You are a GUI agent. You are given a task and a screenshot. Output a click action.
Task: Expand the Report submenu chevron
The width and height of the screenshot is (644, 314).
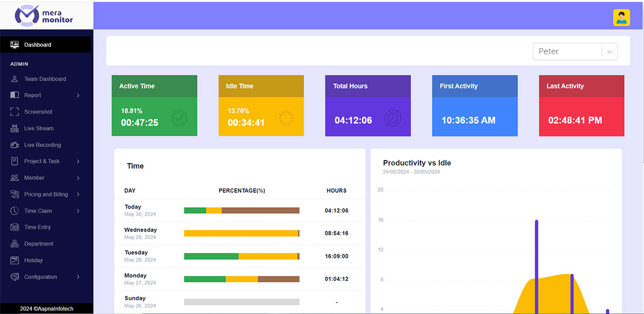(78, 96)
